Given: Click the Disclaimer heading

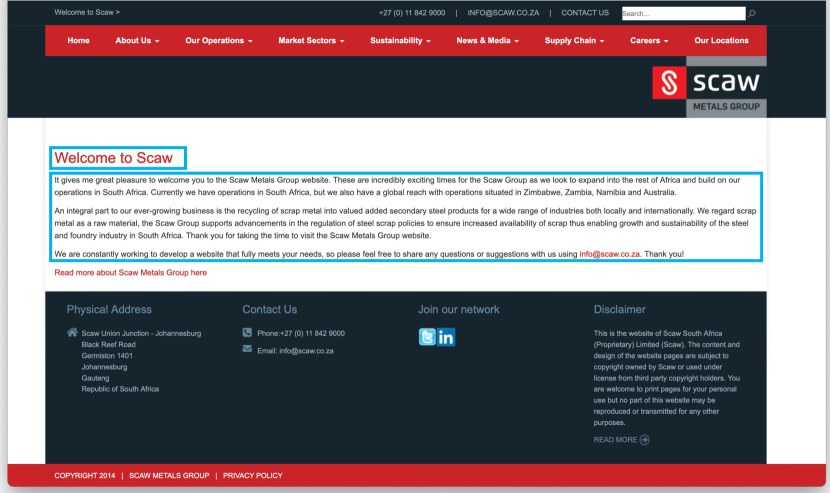Looking at the screenshot, I should [x=619, y=309].
